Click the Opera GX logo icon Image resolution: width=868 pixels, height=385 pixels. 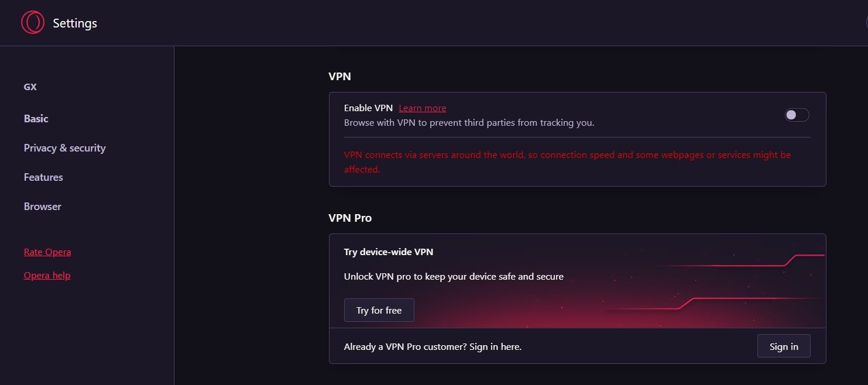[32, 23]
